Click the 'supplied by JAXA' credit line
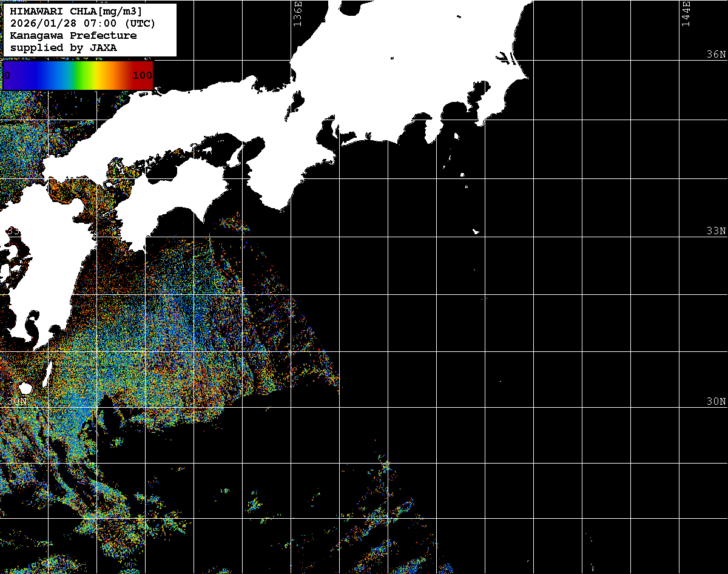Image resolution: width=728 pixels, height=574 pixels. point(64,47)
